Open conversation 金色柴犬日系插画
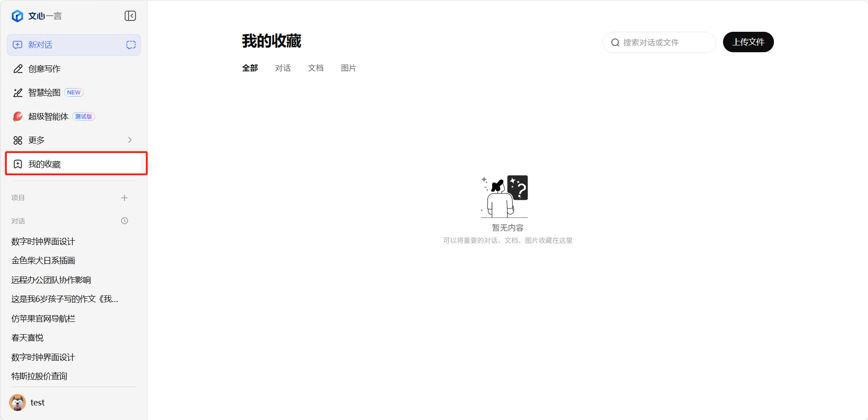 (43, 261)
